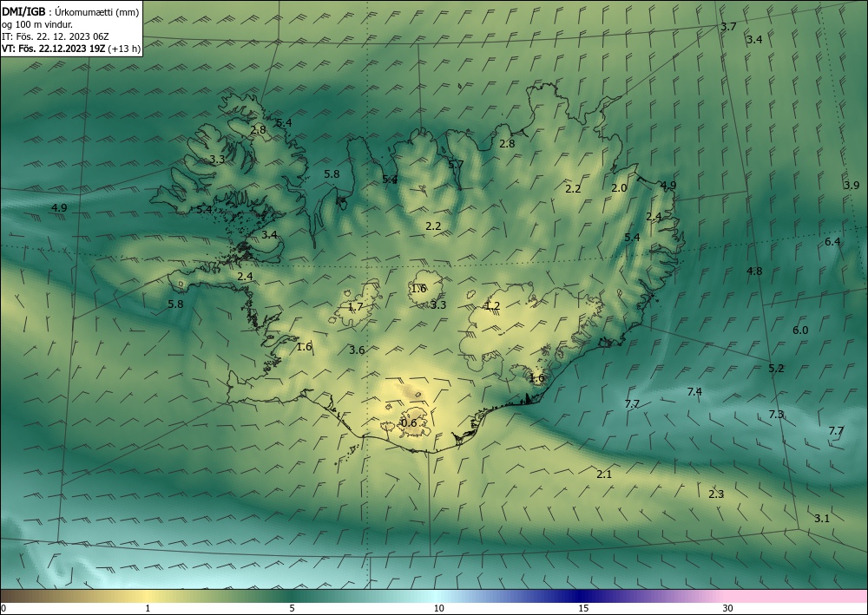
Task: Click the color scale tick label '1'
Action: click(148, 608)
